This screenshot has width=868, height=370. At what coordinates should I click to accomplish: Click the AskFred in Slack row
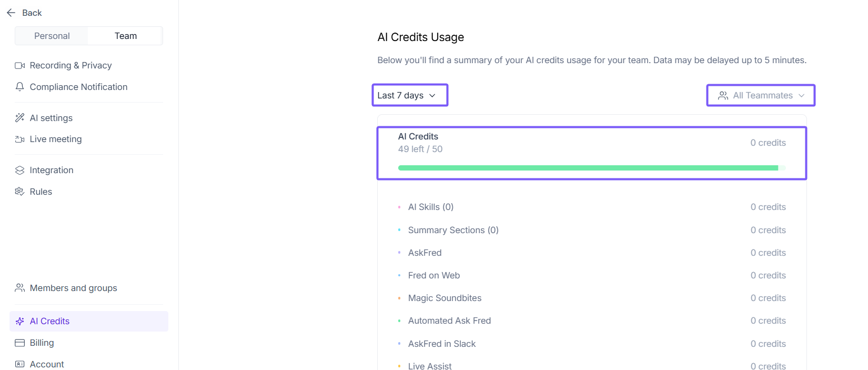pos(442,344)
